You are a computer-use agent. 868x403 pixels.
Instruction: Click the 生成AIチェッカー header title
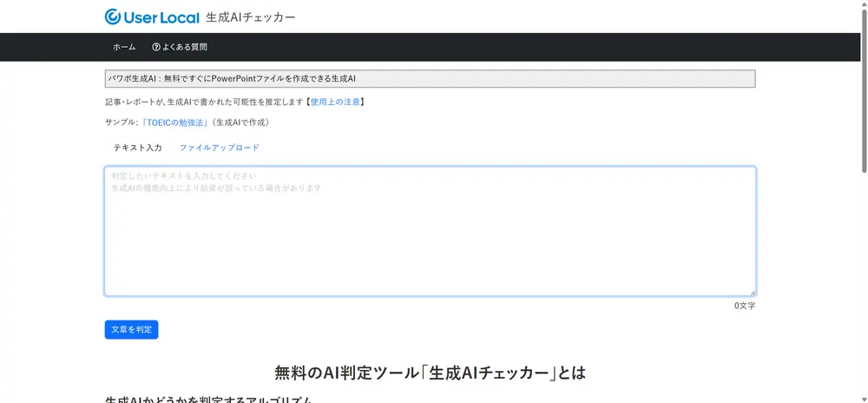point(251,17)
